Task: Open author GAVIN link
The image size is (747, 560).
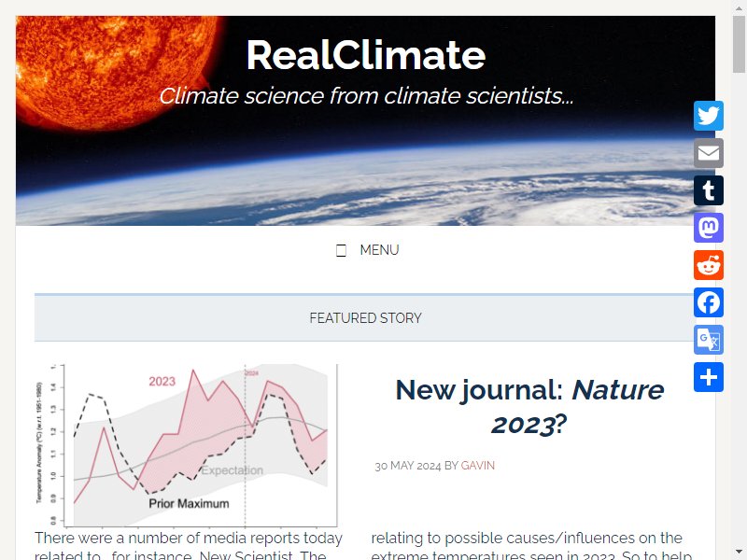Action: tap(478, 465)
